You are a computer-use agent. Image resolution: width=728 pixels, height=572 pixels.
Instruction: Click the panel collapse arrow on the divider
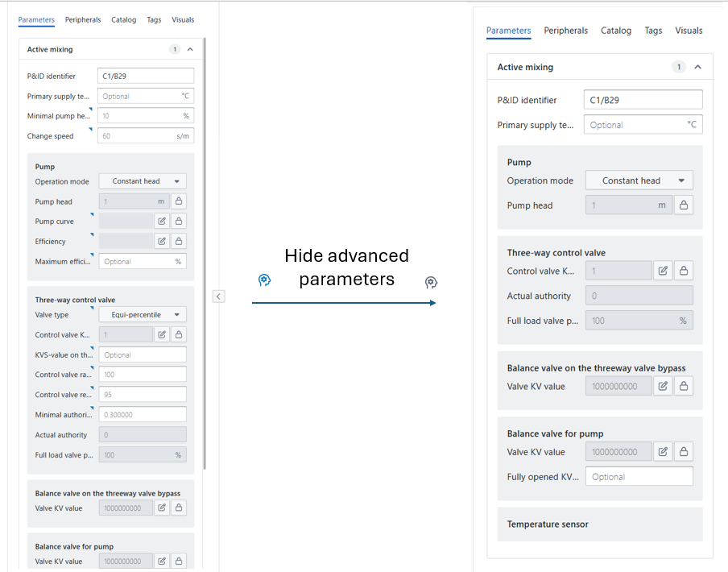218,296
